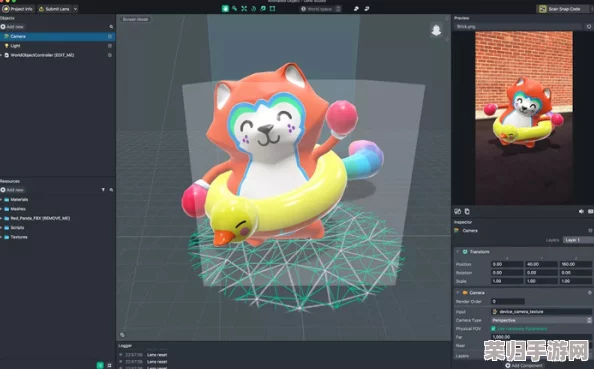Click the Render Order input field

[x=508, y=302]
